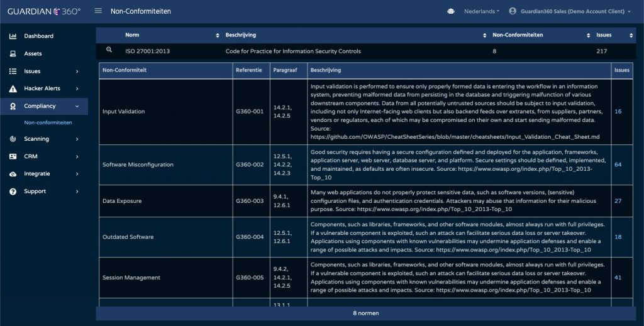The width and height of the screenshot is (644, 326).
Task: Toggle the hamburger menu icon
Action: pos(98,11)
